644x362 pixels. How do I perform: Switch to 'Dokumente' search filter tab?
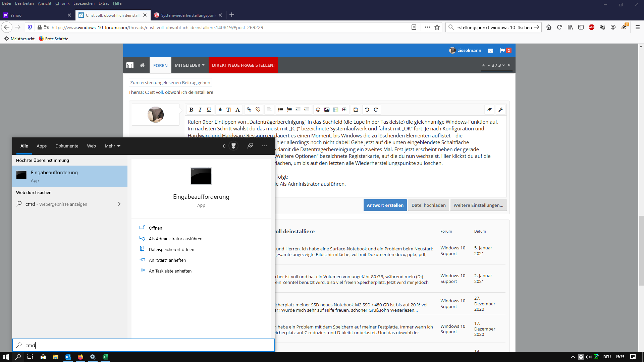66,146
